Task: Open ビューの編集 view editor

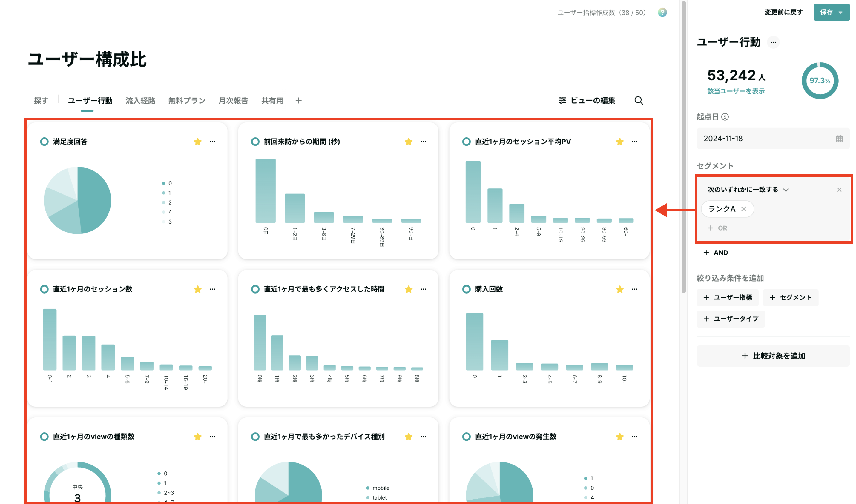Action: pyautogui.click(x=587, y=101)
